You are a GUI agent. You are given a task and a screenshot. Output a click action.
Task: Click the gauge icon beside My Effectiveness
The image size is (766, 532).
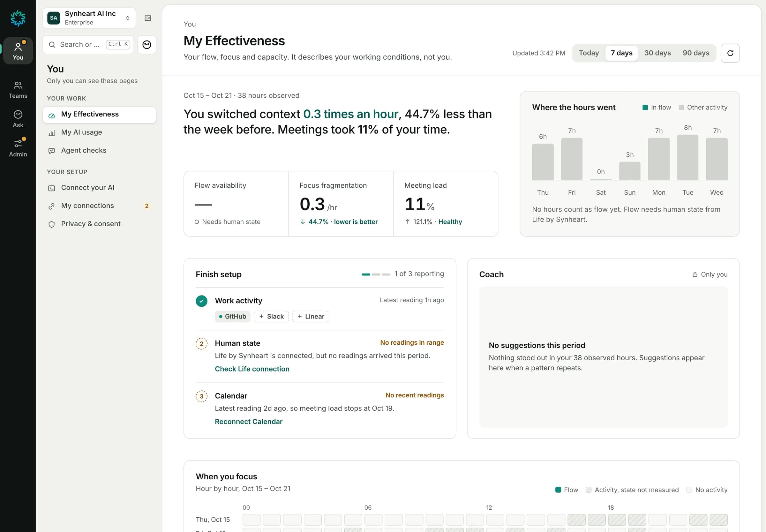coord(52,115)
